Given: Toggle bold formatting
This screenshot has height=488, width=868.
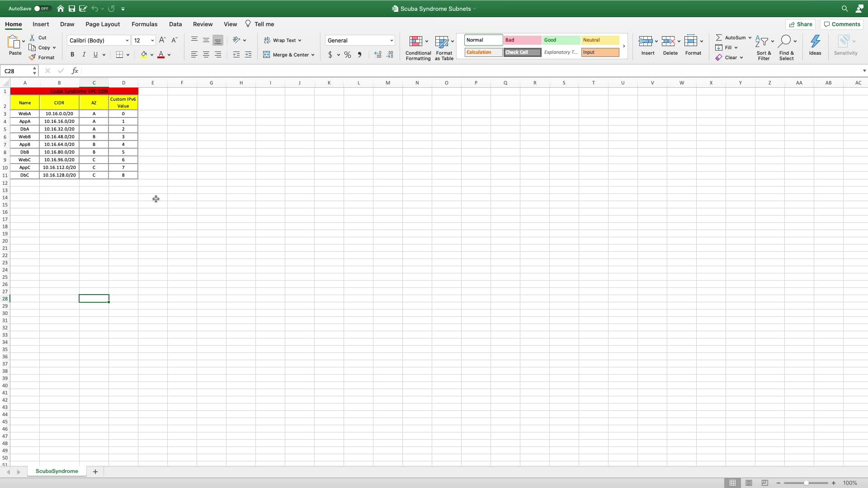Looking at the screenshot, I should point(72,55).
